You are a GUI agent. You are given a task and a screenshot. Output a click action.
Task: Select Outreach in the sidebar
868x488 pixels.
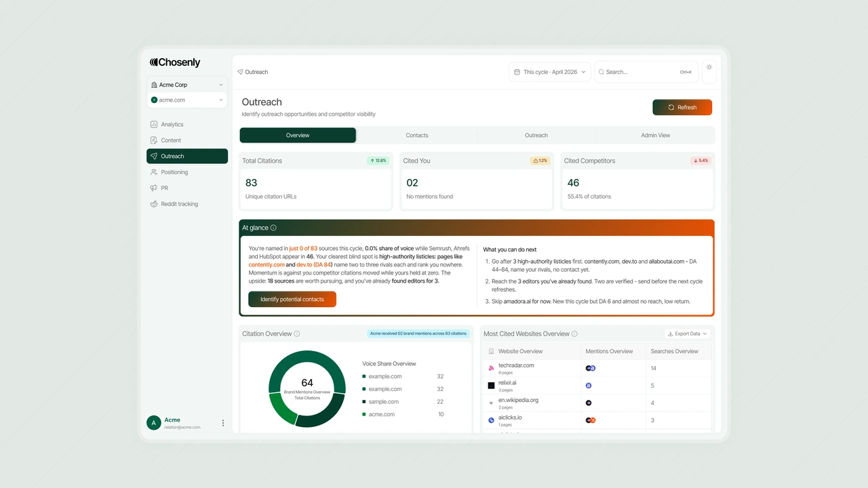point(187,156)
